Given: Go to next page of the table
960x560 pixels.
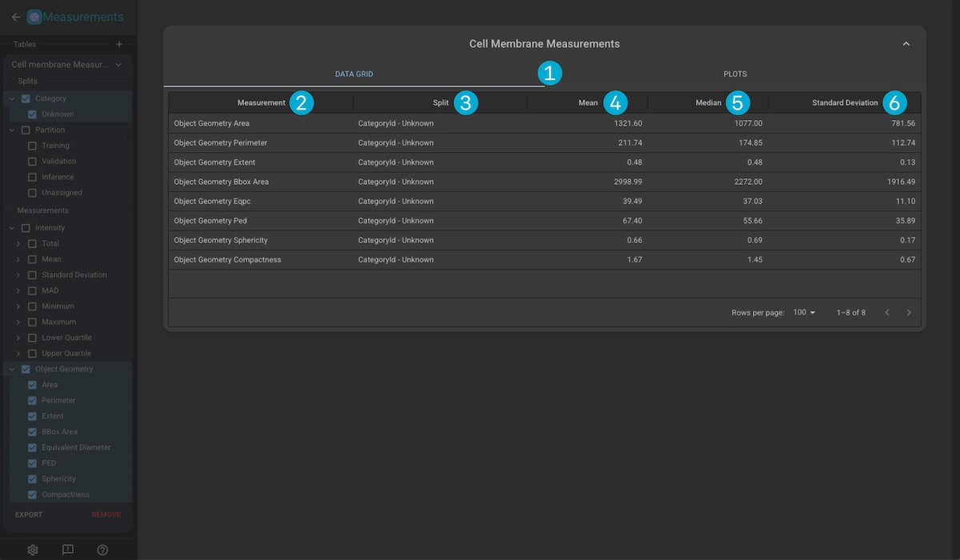Looking at the screenshot, I should click(909, 313).
